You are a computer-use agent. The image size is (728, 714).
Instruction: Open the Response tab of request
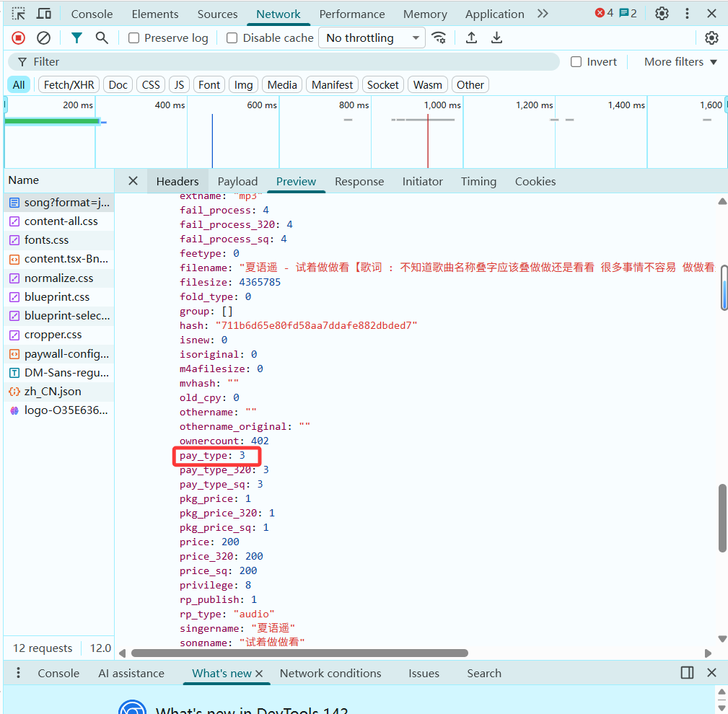(x=359, y=181)
